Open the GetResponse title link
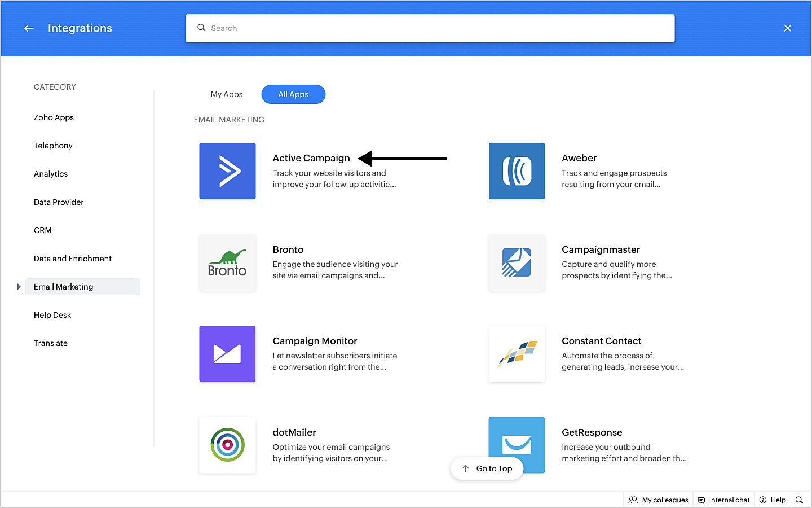 click(x=592, y=432)
